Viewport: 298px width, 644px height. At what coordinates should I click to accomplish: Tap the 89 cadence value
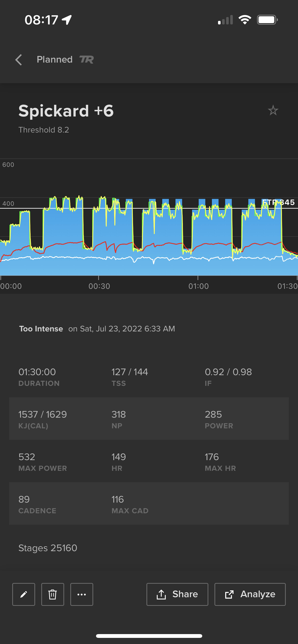[x=24, y=500]
